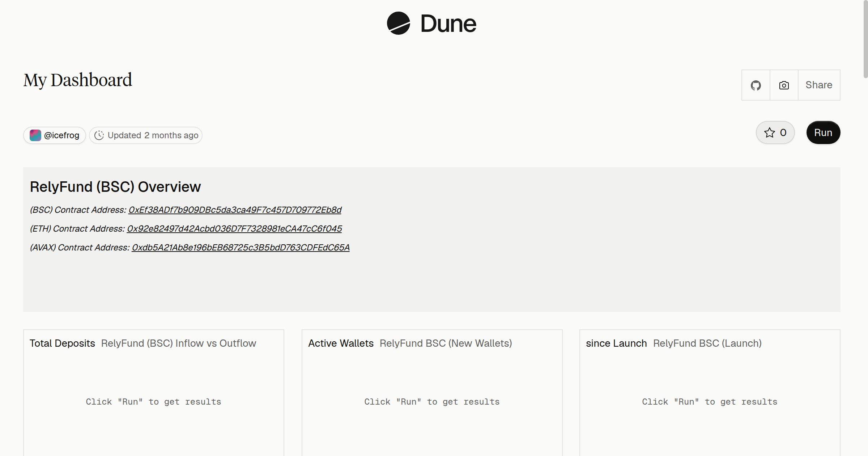Click the RelyFund (BSC) Overview heading

115,187
